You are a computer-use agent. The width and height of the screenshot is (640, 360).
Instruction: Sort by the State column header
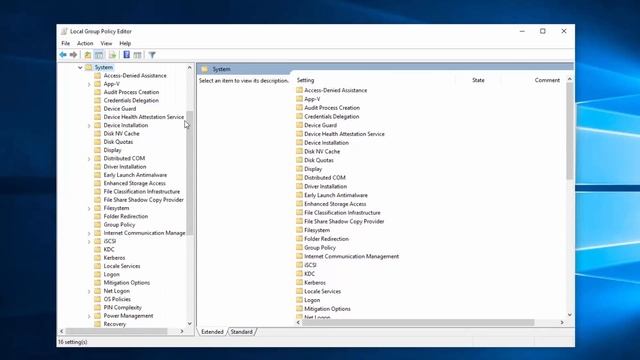(478, 80)
